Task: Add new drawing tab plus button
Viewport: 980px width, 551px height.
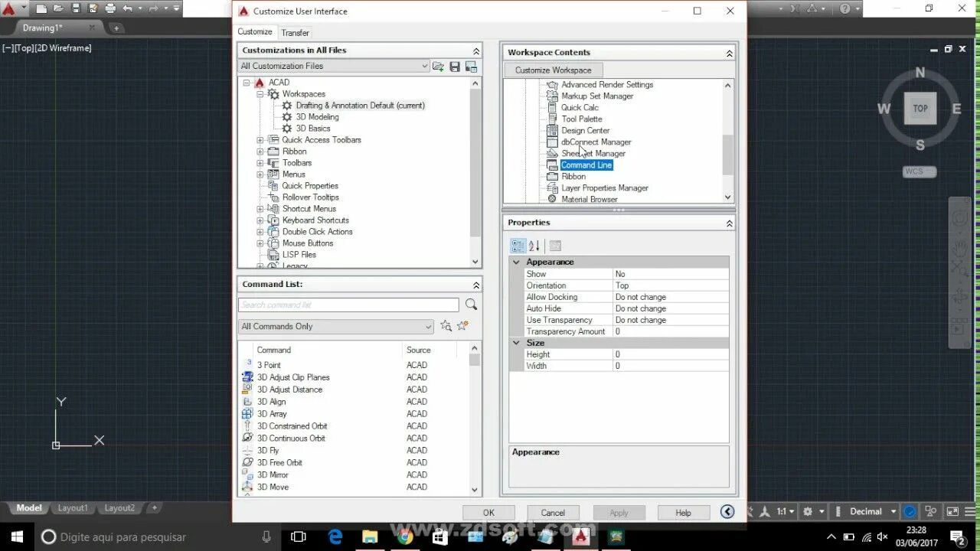Action: [116, 28]
